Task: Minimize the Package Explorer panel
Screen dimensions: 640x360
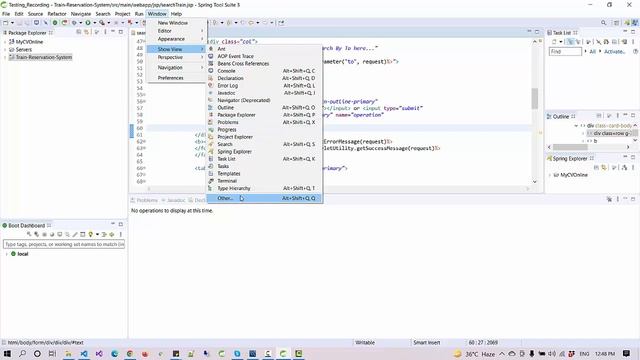Action: tap(113, 32)
